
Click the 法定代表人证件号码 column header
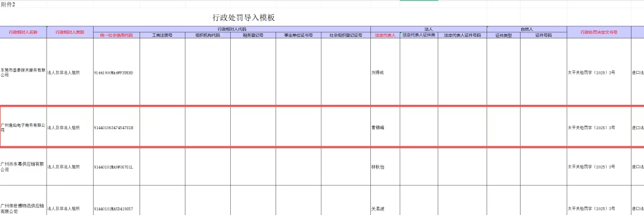tap(462, 36)
